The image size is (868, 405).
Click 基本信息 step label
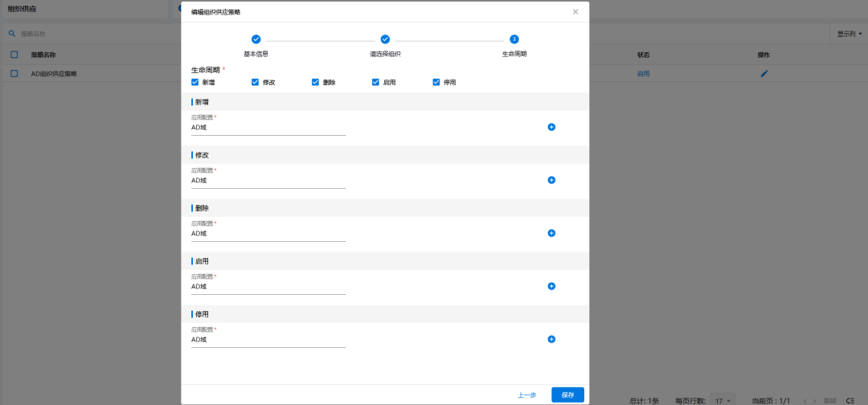click(x=256, y=55)
